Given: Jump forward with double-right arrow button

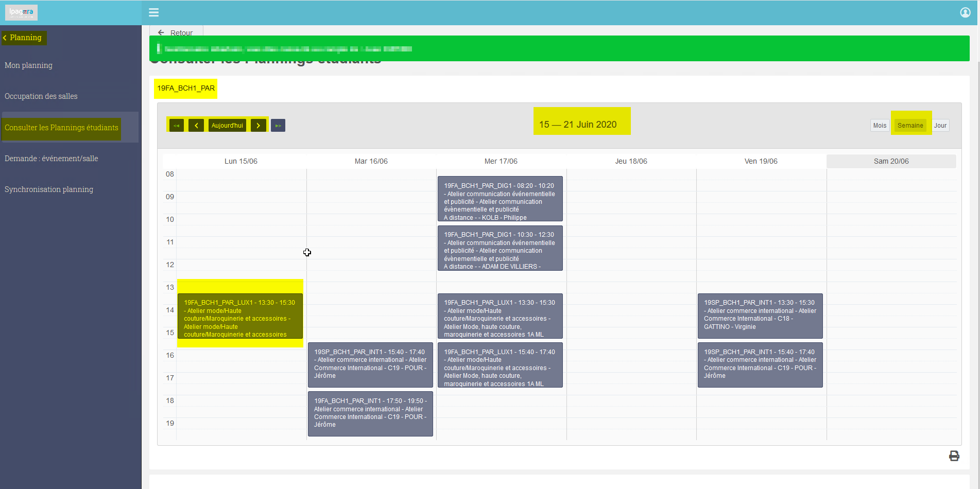Looking at the screenshot, I should [x=278, y=126].
